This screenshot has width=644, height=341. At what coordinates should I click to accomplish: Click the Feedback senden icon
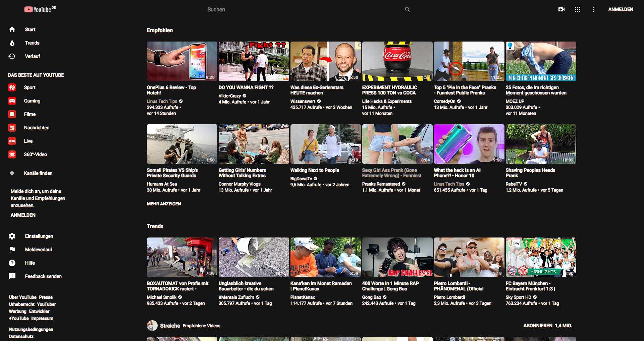click(12, 276)
